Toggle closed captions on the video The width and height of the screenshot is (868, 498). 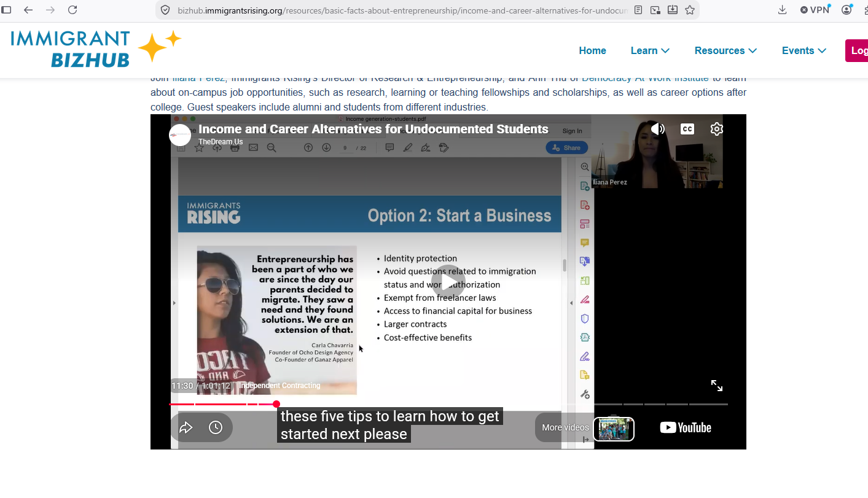point(687,129)
